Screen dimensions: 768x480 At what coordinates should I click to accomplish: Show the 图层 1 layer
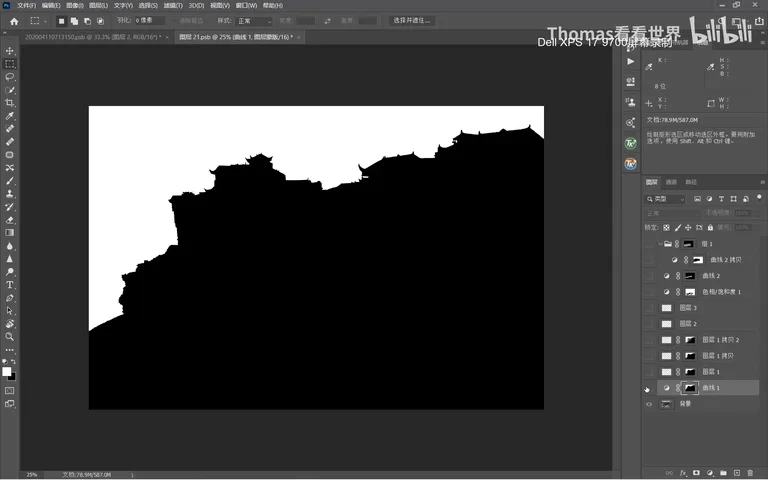(649, 372)
